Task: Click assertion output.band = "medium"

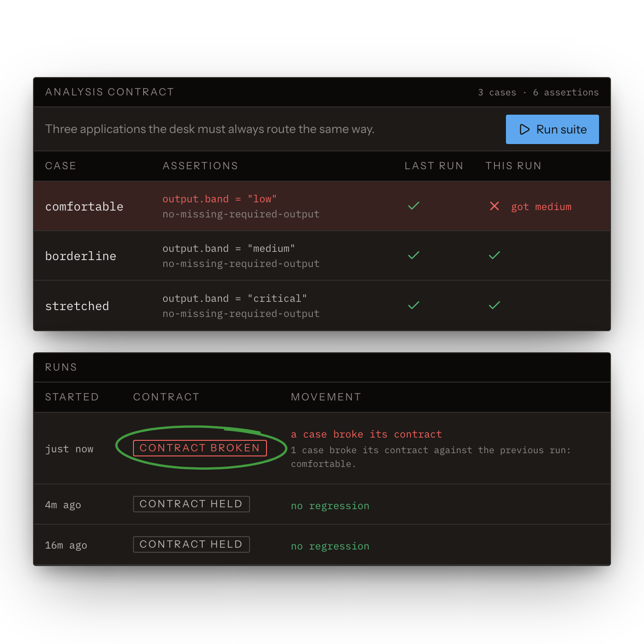Action: coord(229,249)
